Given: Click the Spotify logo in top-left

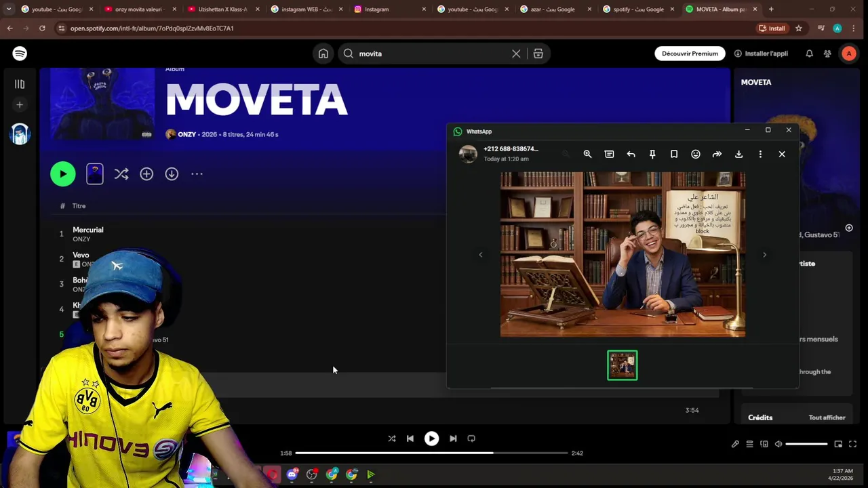Looking at the screenshot, I should [20, 54].
